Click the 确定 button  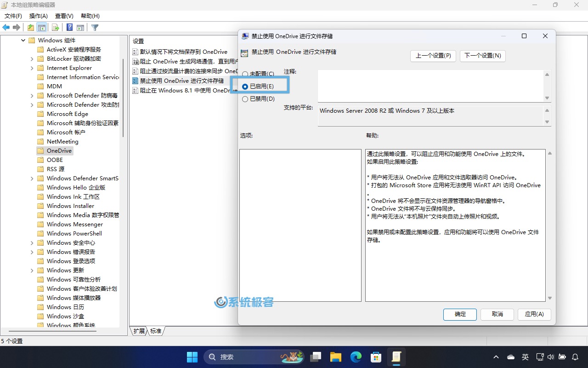[460, 314]
